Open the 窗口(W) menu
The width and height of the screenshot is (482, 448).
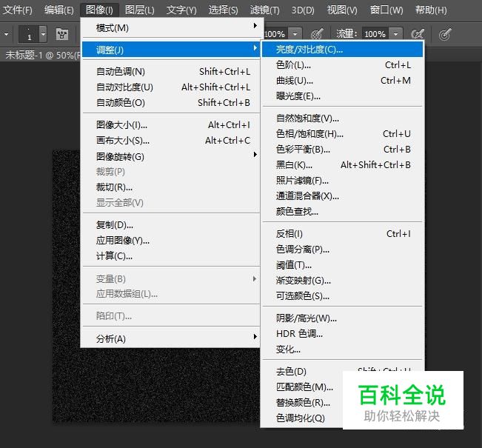(386, 10)
